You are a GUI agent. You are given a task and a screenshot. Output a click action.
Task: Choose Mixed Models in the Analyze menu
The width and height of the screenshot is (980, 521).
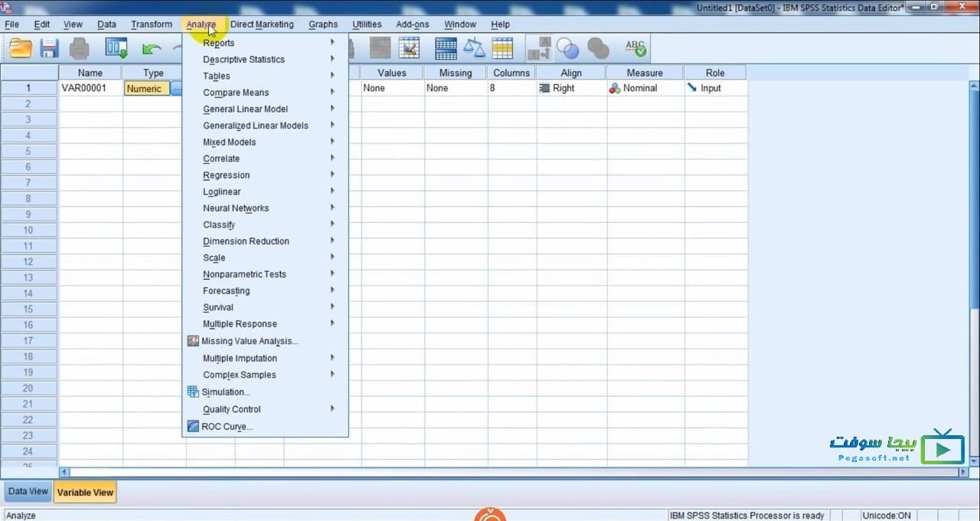[x=265, y=142]
